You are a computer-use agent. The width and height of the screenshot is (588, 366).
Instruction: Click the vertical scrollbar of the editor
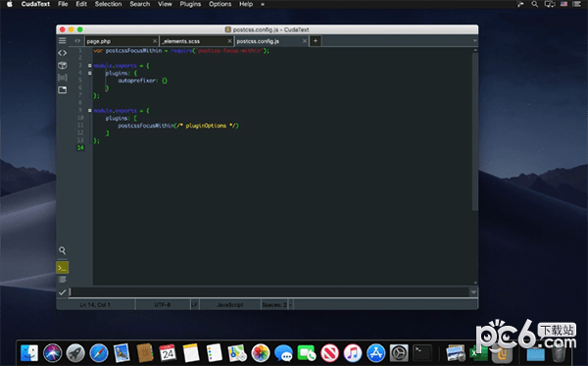pyautogui.click(x=475, y=131)
